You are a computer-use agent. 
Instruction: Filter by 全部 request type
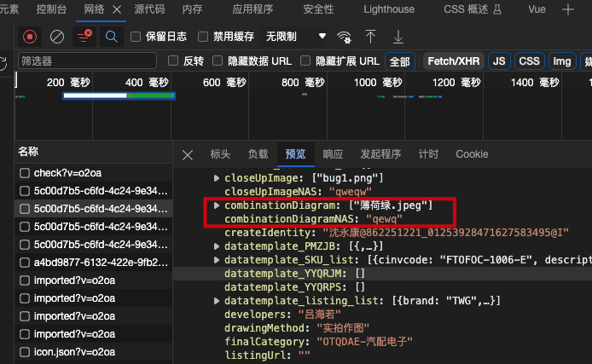(x=400, y=61)
